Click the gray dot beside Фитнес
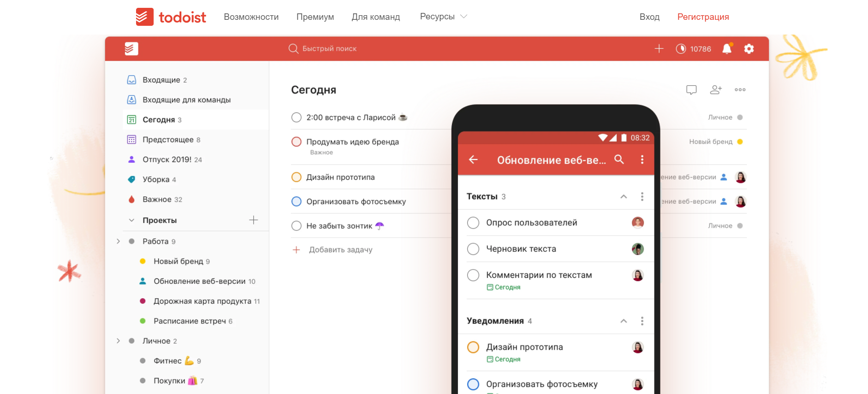868x394 pixels. [143, 361]
